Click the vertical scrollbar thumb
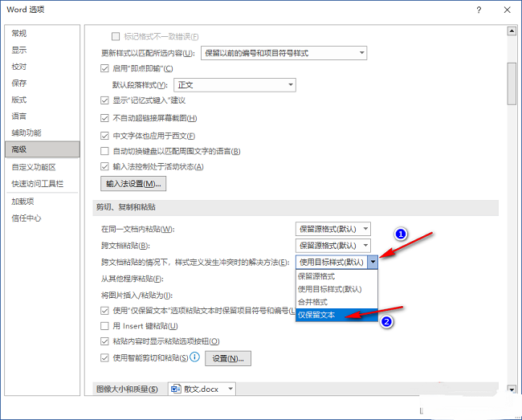The height and width of the screenshot is (420, 522). (x=512, y=84)
